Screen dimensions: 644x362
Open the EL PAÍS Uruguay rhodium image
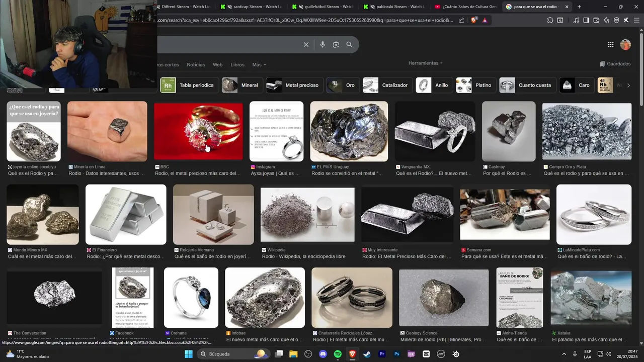point(349,131)
